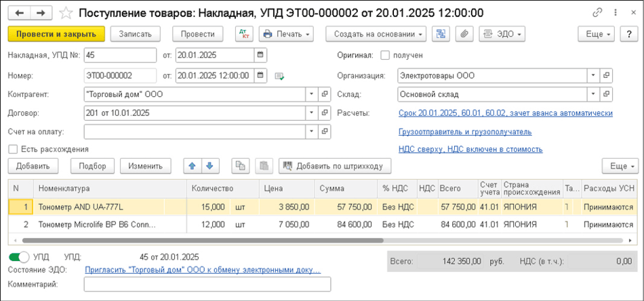Click the copy rows icon above table
The image size is (644, 301).
(x=239, y=165)
